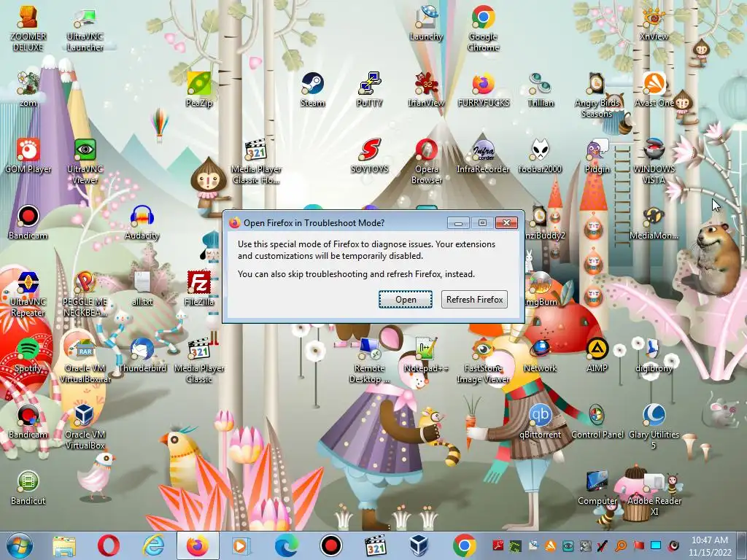747x560 pixels.
Task: Select the Avast One desktop icon
Action: [x=654, y=88]
